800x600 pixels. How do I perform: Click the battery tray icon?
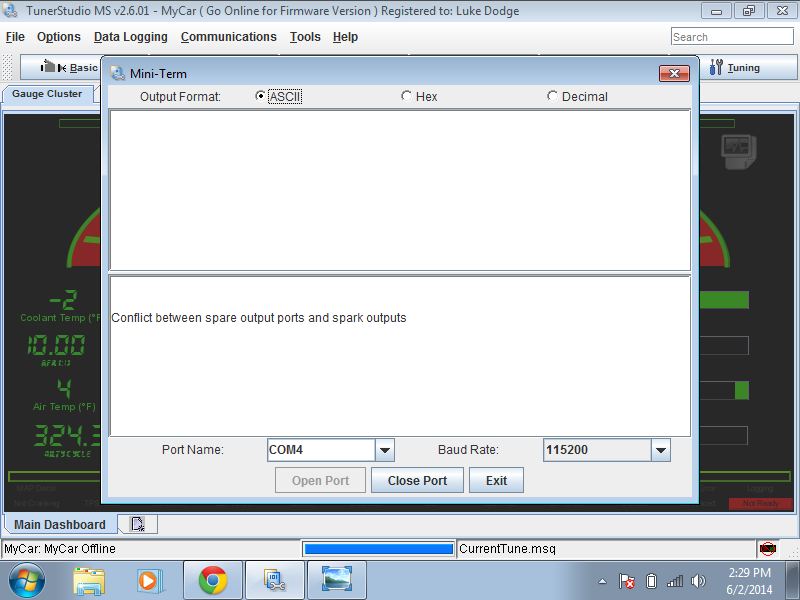652,581
